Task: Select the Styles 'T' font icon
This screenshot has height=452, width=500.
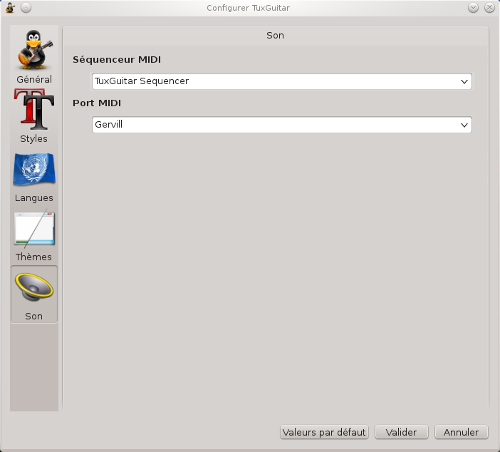Action: pos(34,109)
